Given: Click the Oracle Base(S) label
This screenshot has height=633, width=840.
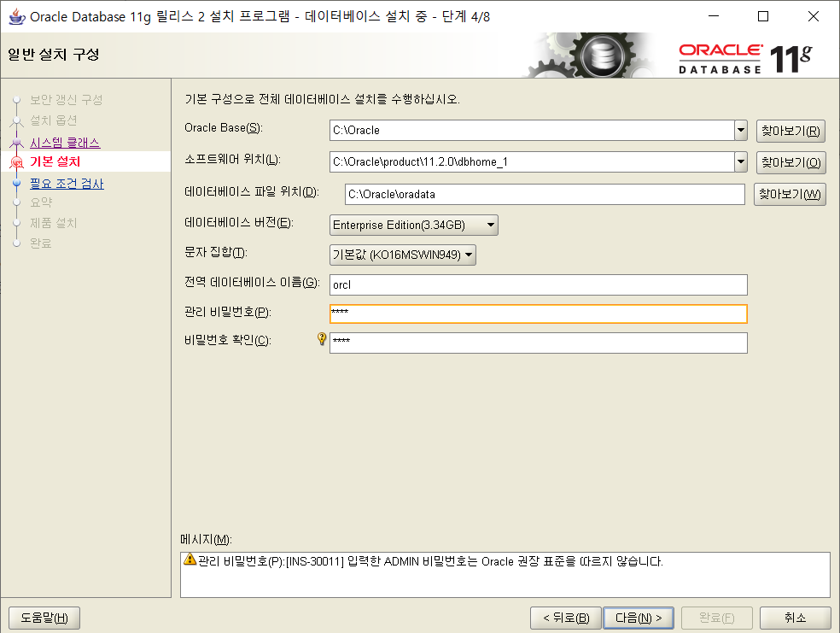Looking at the screenshot, I should 224,127.
